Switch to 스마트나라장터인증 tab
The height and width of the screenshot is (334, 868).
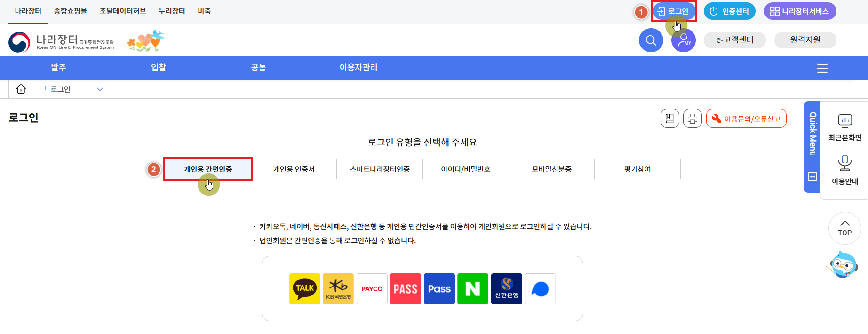point(380,169)
